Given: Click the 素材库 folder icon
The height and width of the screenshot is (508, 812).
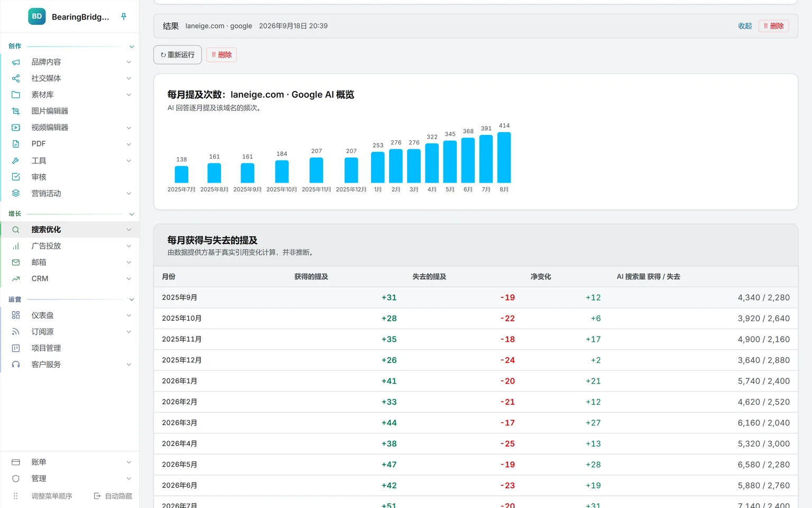Looking at the screenshot, I should (x=16, y=95).
